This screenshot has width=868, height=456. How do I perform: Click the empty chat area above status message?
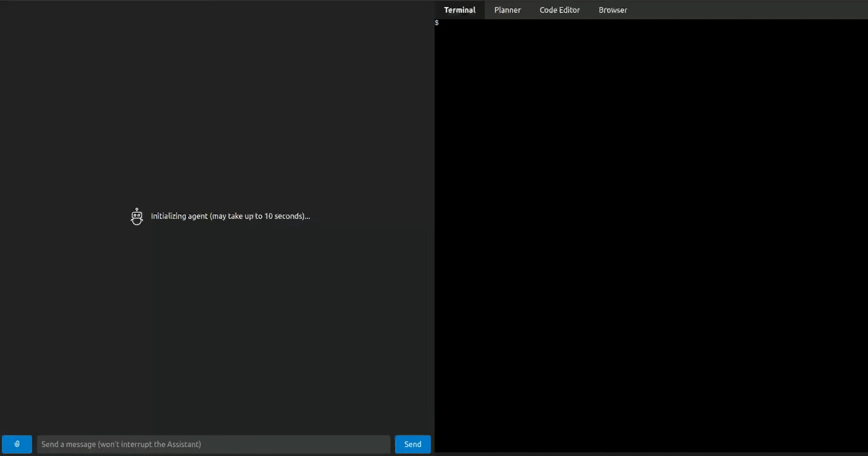point(217,104)
